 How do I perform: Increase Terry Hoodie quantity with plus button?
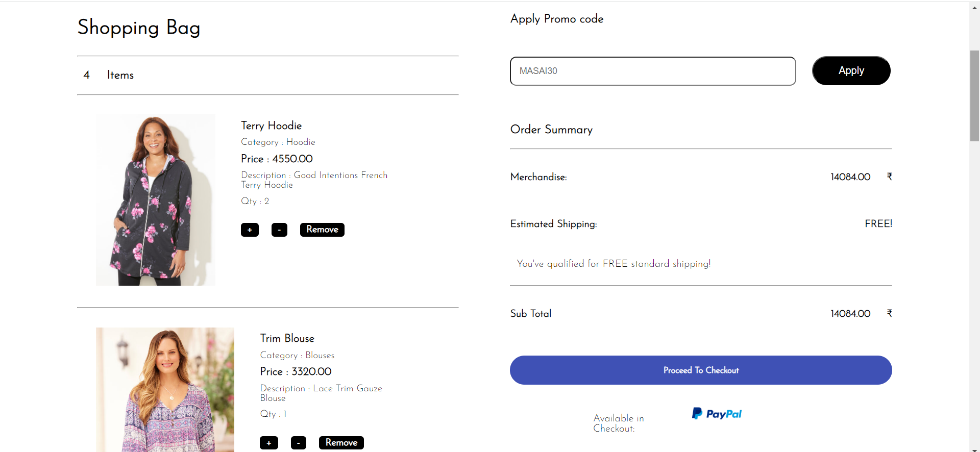point(250,230)
